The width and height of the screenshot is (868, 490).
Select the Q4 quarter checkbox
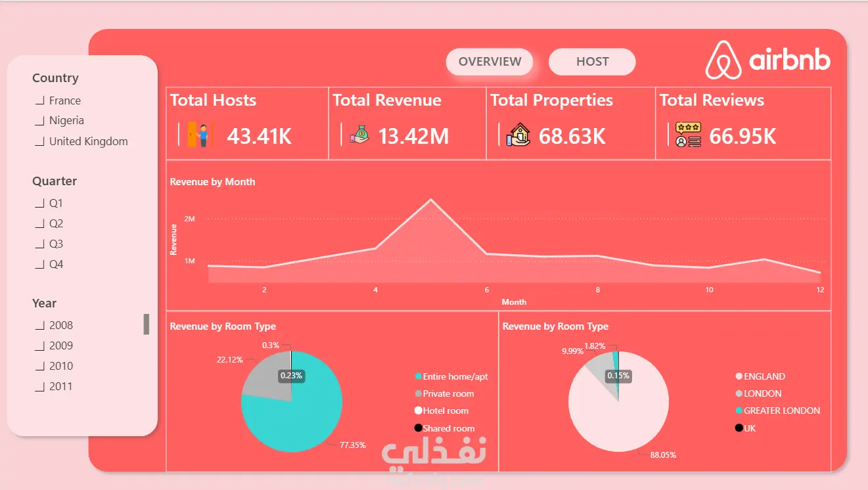click(39, 265)
